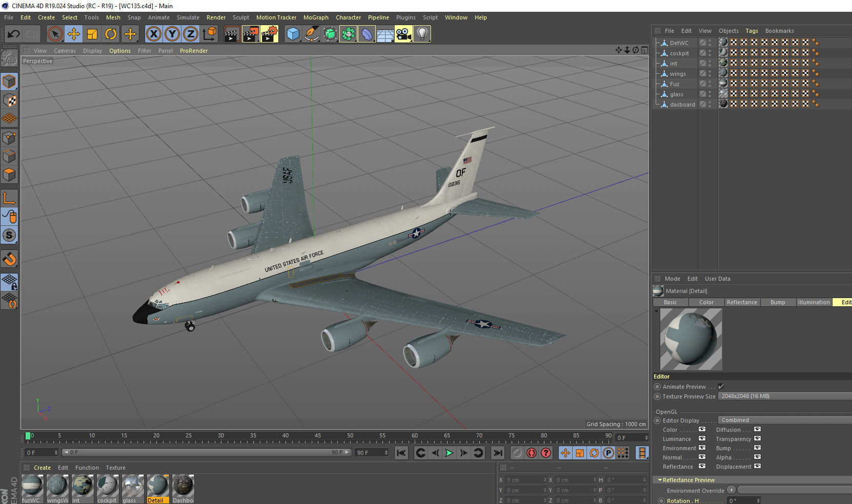Add a Camera object
Viewport: 852px width, 504px height.
[x=403, y=34]
